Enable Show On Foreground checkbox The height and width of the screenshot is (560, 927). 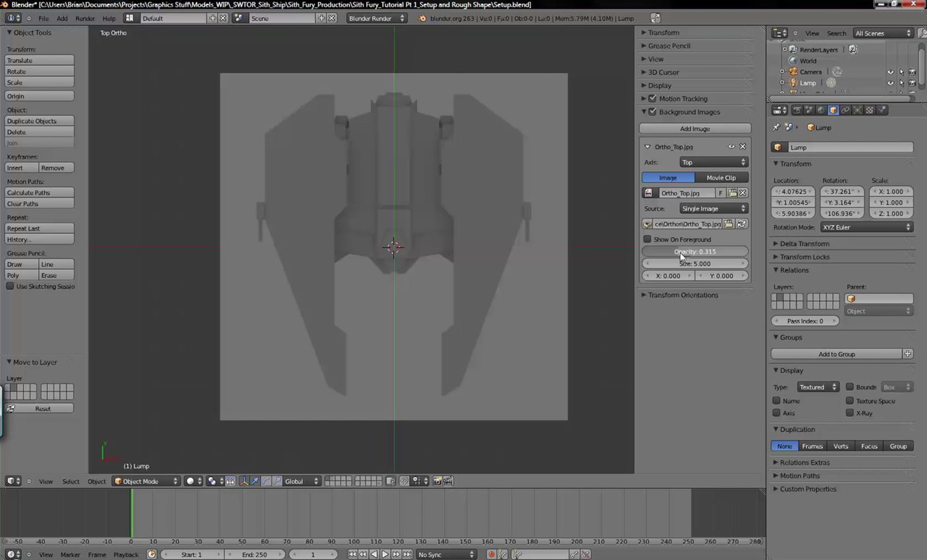click(x=647, y=239)
